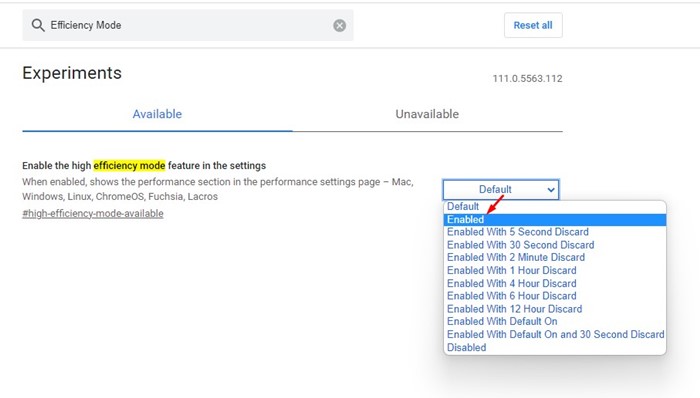Click the Experiments heading
This screenshot has width=700, height=398.
(72, 73)
